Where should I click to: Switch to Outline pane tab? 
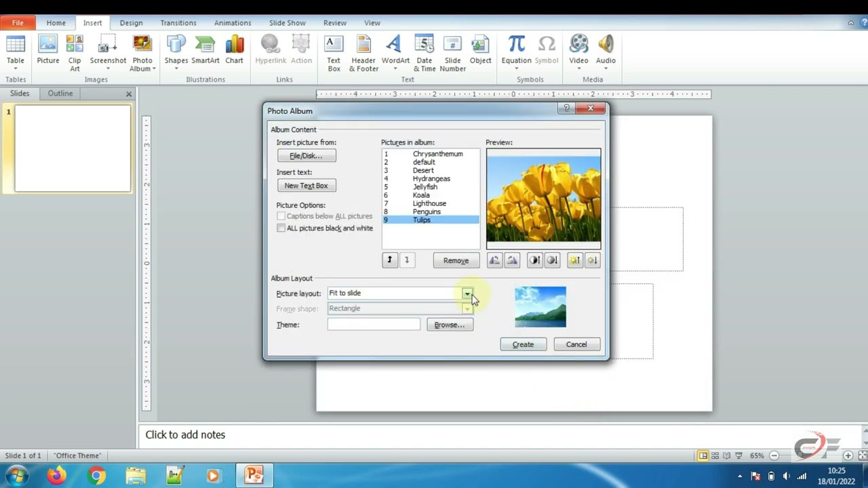point(60,94)
